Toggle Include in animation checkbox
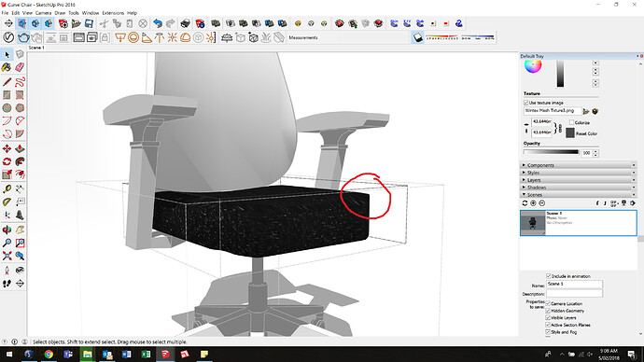 click(548, 276)
